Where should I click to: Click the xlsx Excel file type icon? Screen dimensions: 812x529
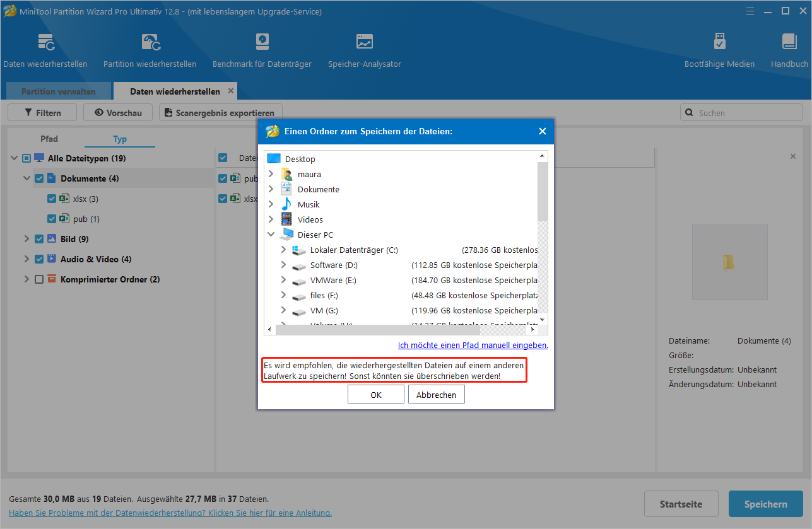pos(64,199)
